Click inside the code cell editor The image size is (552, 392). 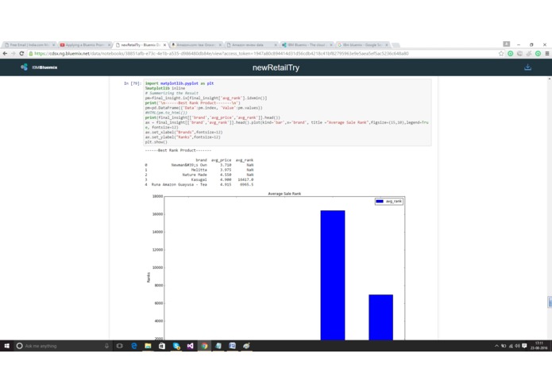pos(288,113)
